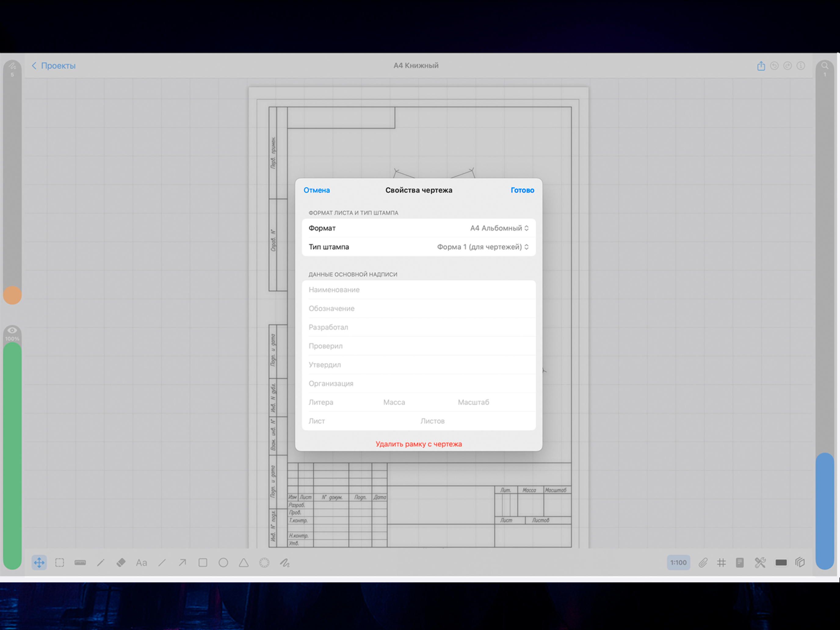Toggle the grid hash icon
This screenshot has height=630, width=840.
pyautogui.click(x=721, y=563)
